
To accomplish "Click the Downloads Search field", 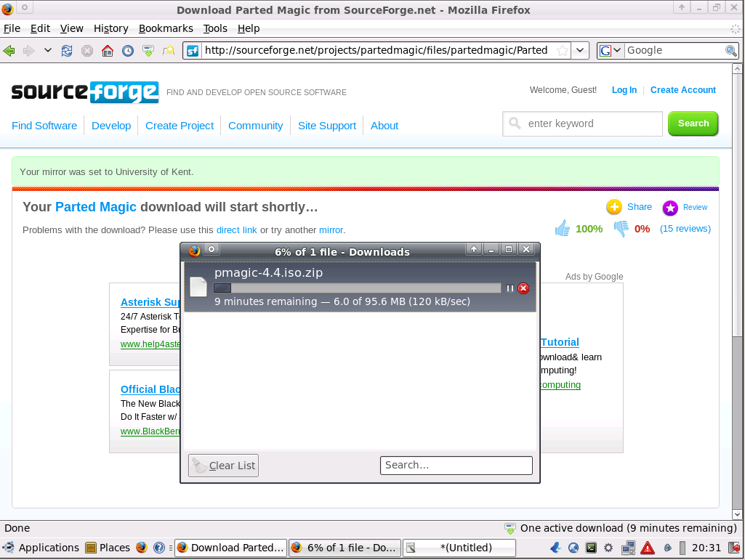I will [x=456, y=466].
